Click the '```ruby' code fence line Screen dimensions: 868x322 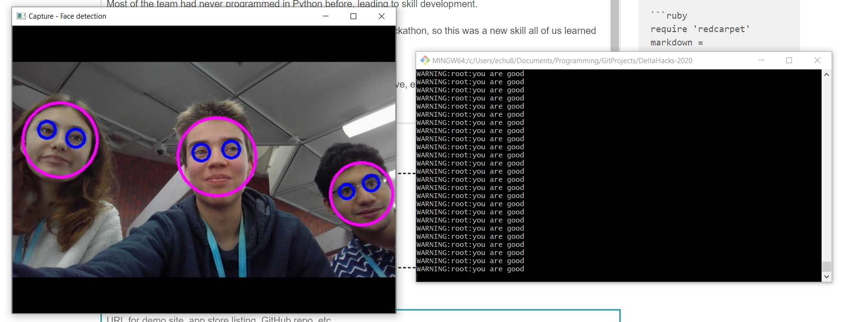(669, 16)
